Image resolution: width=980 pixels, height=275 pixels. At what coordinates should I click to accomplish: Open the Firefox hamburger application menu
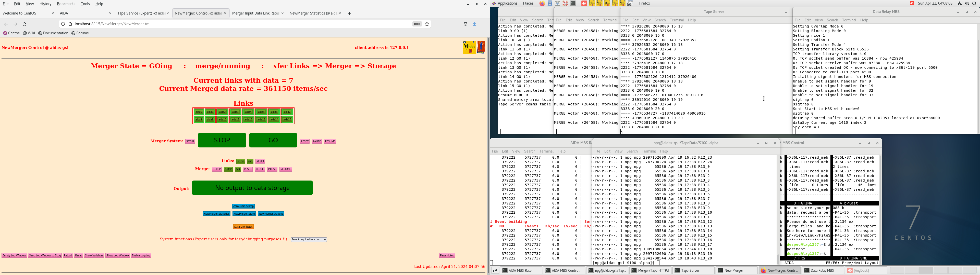tap(484, 24)
